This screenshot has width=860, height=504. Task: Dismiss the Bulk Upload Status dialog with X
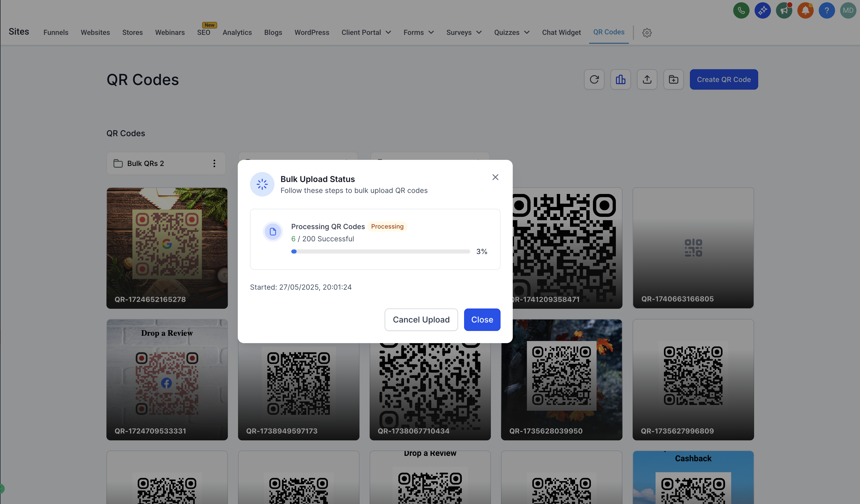495,177
